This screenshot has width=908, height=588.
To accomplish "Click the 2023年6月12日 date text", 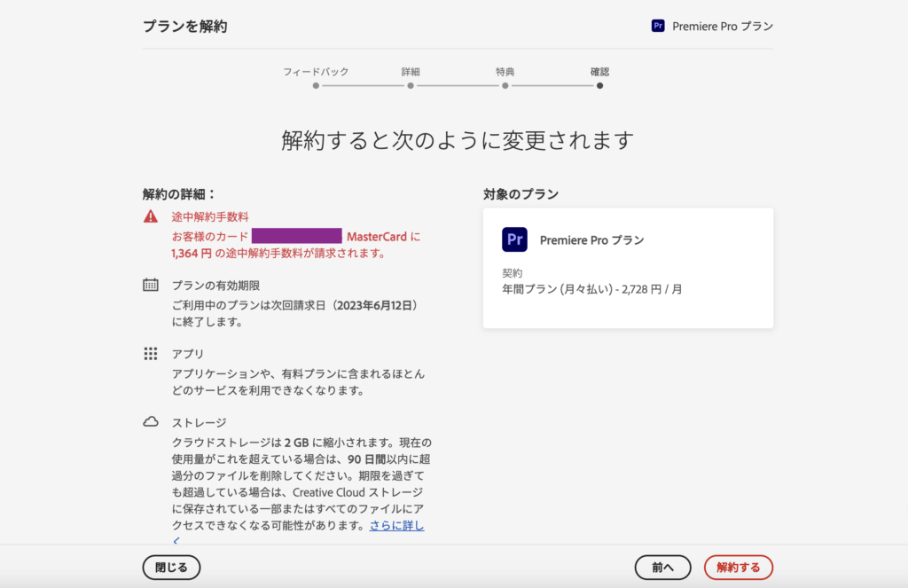I will (376, 305).
